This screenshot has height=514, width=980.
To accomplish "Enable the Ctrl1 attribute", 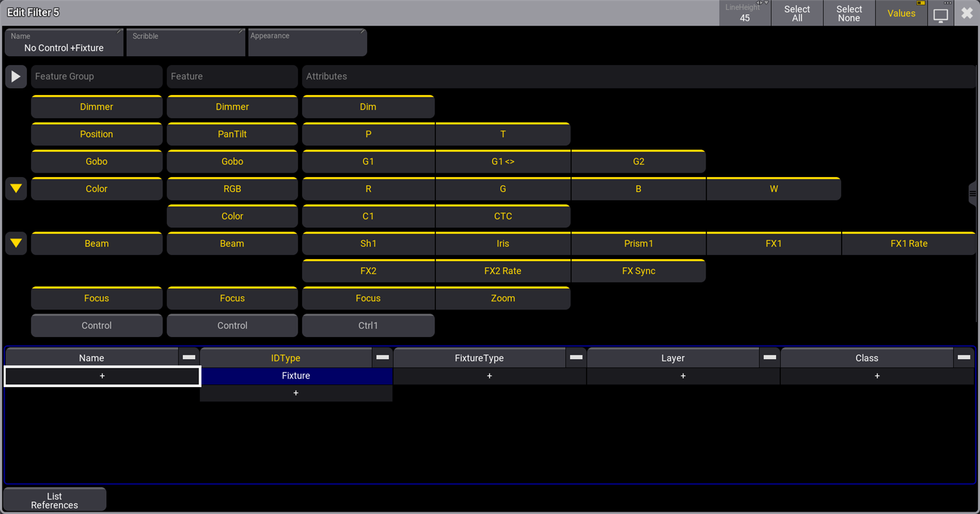I will pos(368,325).
